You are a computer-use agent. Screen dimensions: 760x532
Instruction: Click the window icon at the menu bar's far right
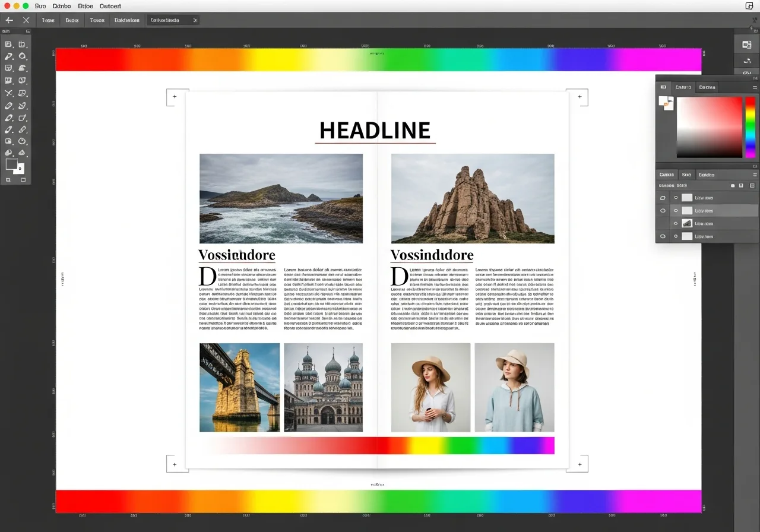click(x=749, y=6)
